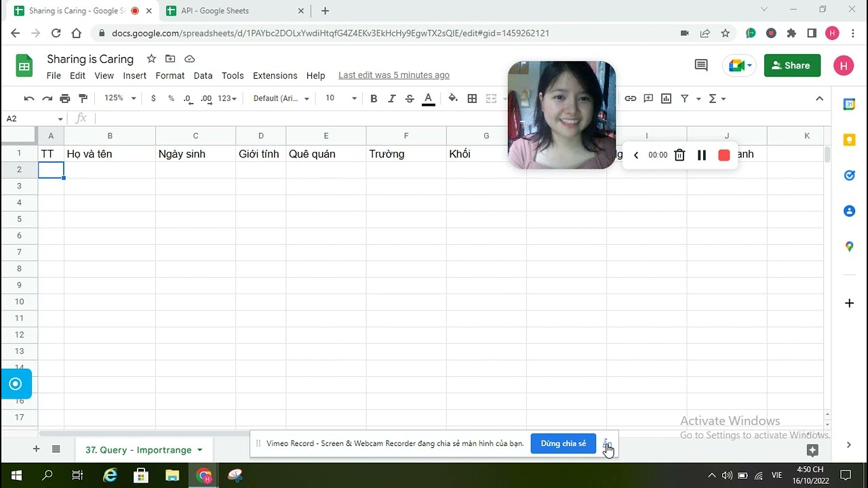Screen dimensions: 868x488
Task: Open more number formats 123 dropdown
Action: (x=227, y=98)
